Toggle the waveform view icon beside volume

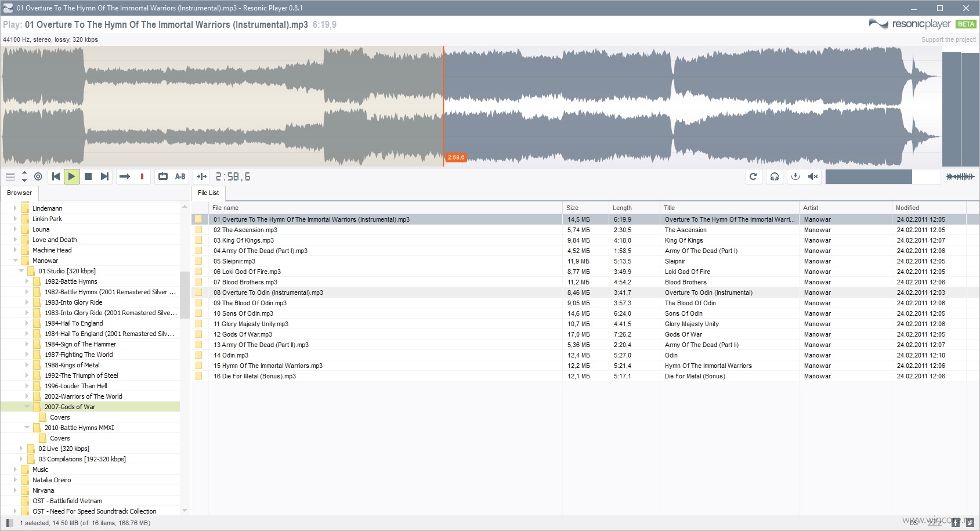pyautogui.click(x=960, y=176)
